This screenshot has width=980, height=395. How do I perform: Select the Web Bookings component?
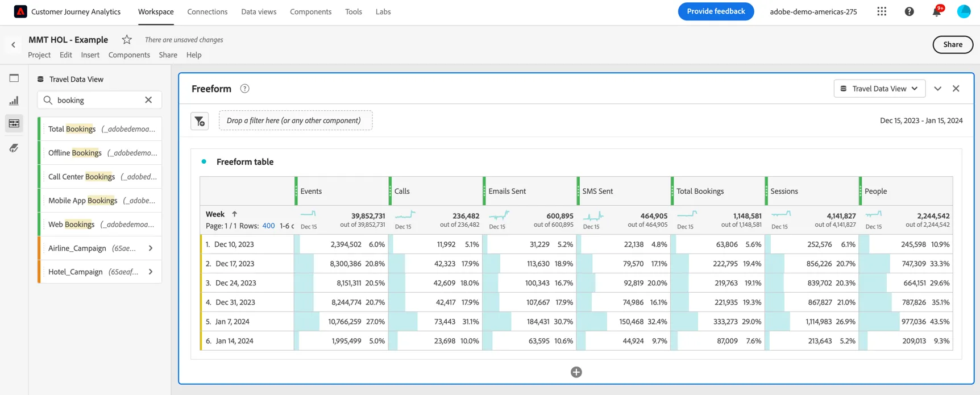point(100,224)
